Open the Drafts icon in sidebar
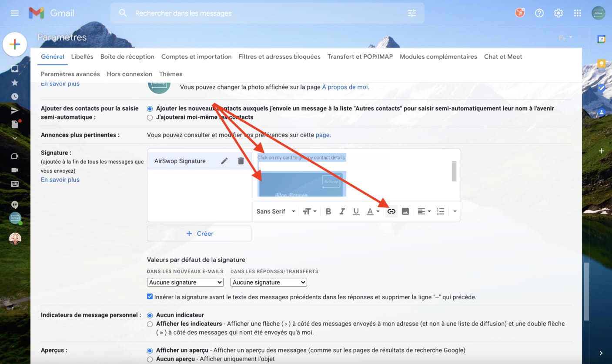The height and width of the screenshot is (364, 612). pos(15,124)
